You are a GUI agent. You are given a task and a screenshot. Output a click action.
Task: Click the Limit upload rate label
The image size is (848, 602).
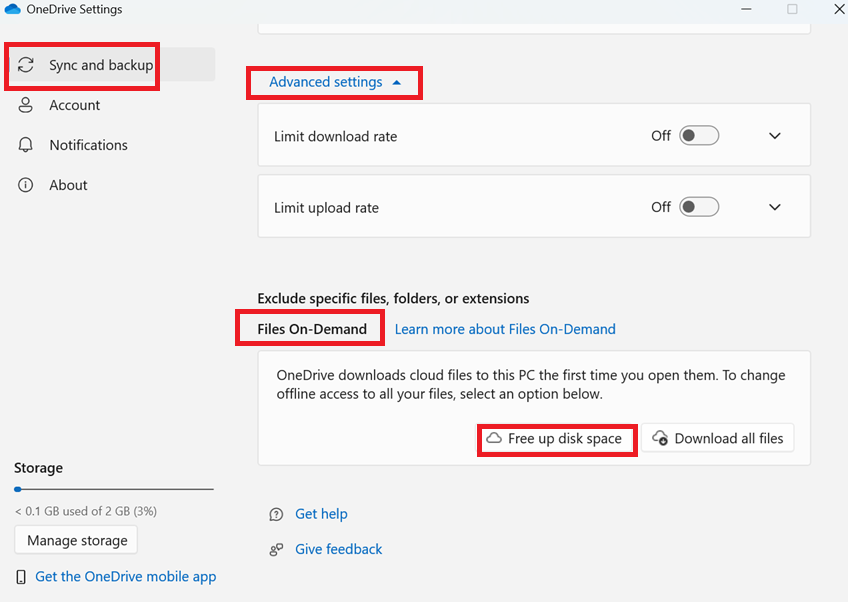coord(326,208)
